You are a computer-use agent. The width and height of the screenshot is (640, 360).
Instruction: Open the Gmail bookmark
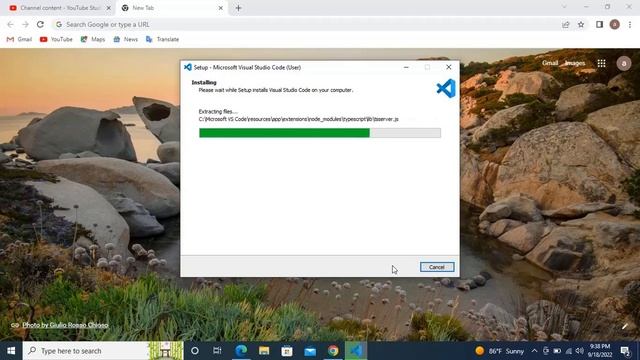pyautogui.click(x=19, y=39)
